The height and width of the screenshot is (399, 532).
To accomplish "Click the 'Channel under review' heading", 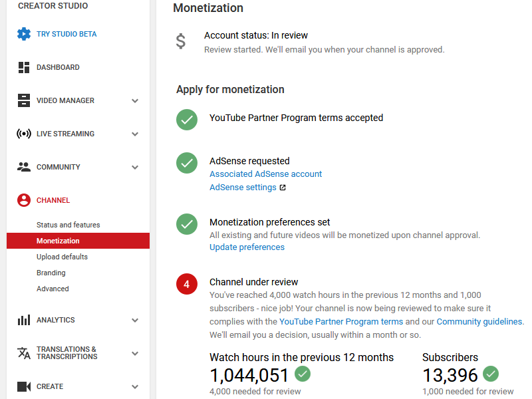I will pyautogui.click(x=254, y=282).
